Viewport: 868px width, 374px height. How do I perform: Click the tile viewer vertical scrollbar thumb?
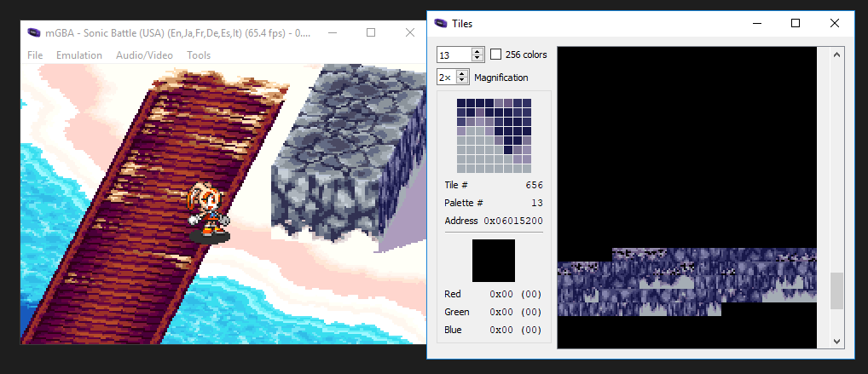836,291
